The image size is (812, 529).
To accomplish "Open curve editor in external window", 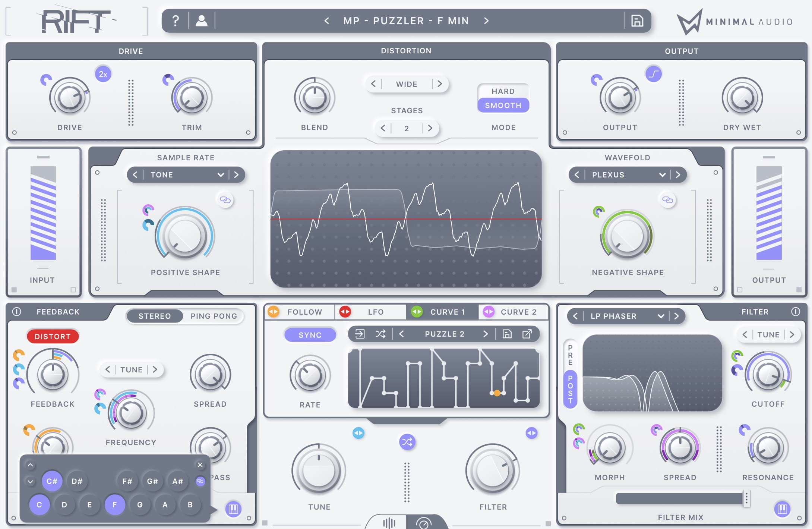I will (527, 334).
